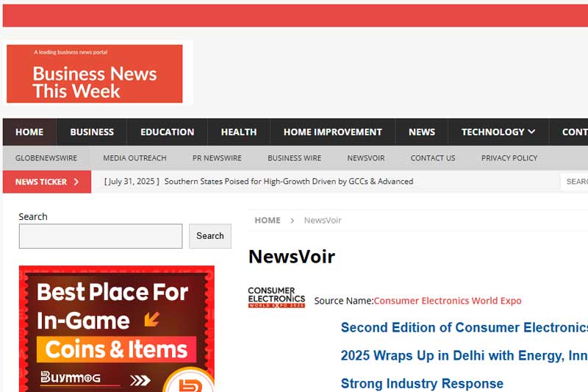Visit the PR NEWSWIRE page
Screen dimensions: 588x392
click(x=217, y=158)
